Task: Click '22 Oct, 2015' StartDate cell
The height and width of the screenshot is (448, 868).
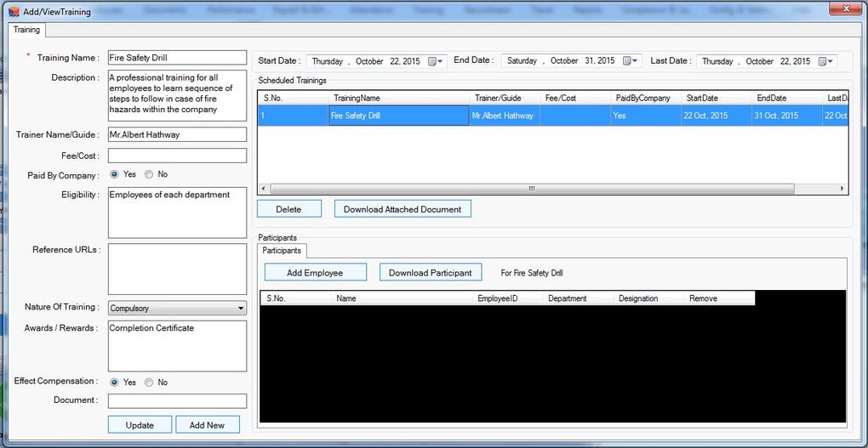Action: click(x=717, y=116)
